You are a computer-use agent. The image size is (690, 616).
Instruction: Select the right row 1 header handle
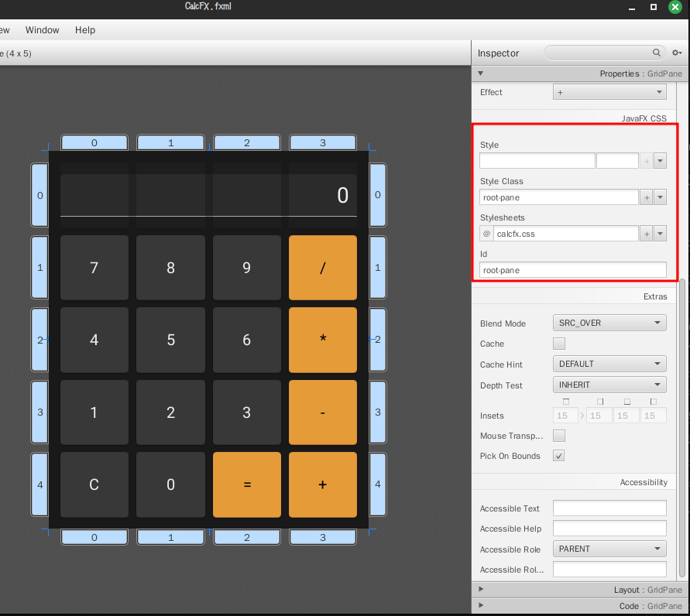tap(378, 267)
